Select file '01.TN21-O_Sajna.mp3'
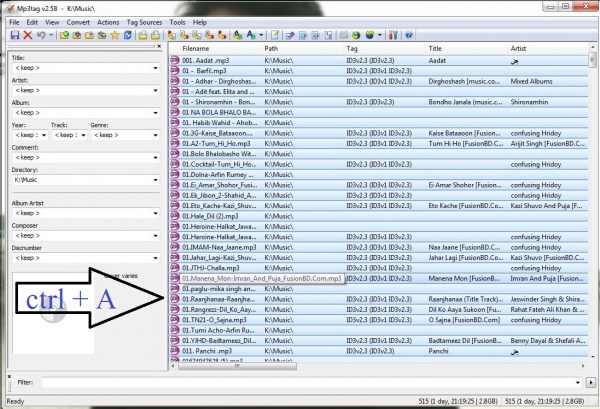Viewport: 600px width, 409px height. pos(214,320)
